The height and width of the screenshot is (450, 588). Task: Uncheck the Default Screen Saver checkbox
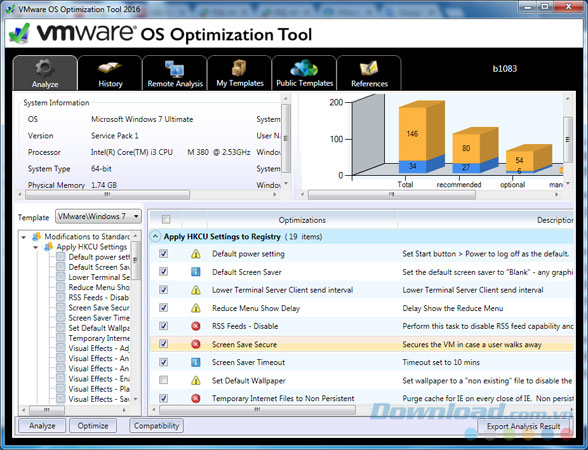164,272
